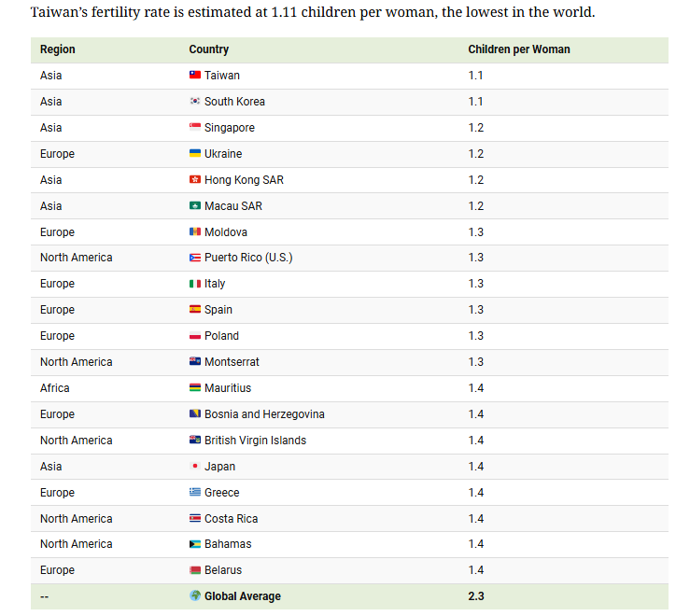Click the Japan flag icon

coord(195,466)
